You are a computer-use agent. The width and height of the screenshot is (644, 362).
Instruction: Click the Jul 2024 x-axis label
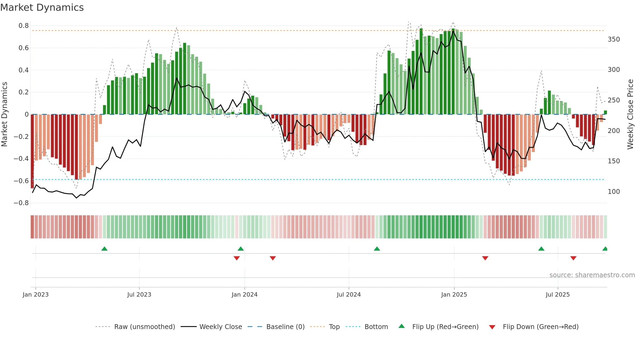coord(349,294)
